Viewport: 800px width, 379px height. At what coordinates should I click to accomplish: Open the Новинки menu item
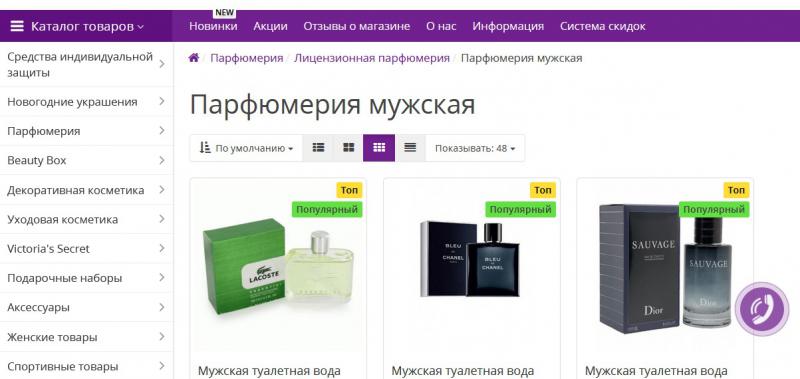click(213, 26)
